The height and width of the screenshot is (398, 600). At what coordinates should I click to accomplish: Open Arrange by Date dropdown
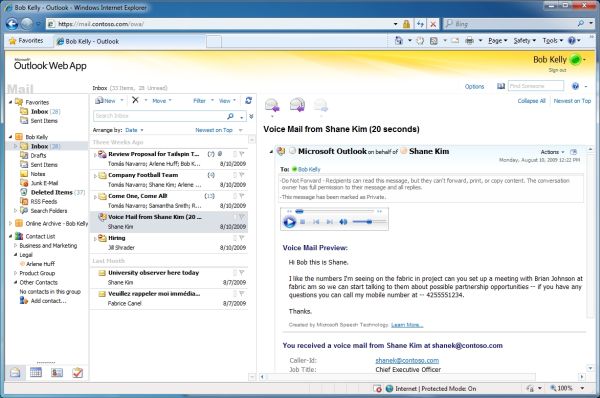(x=134, y=130)
